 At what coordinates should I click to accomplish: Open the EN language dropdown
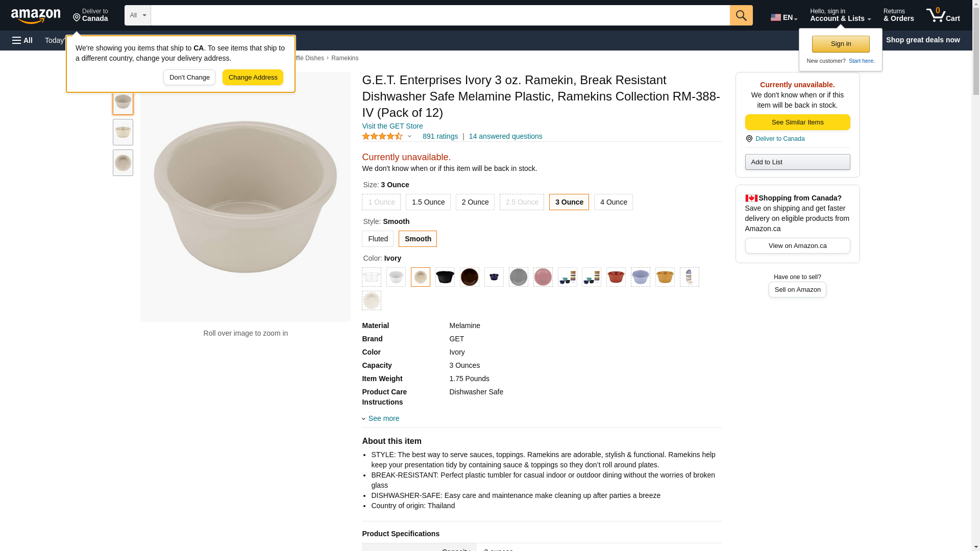tap(783, 17)
